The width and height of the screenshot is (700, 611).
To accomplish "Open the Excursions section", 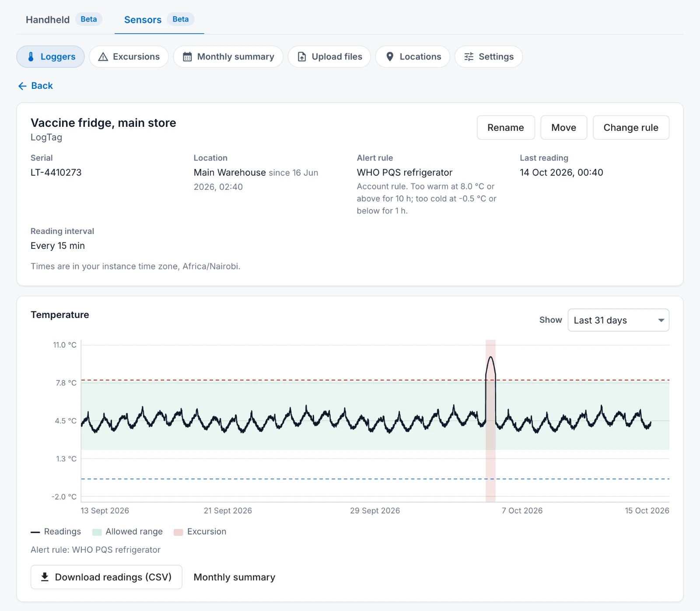I will tap(129, 57).
